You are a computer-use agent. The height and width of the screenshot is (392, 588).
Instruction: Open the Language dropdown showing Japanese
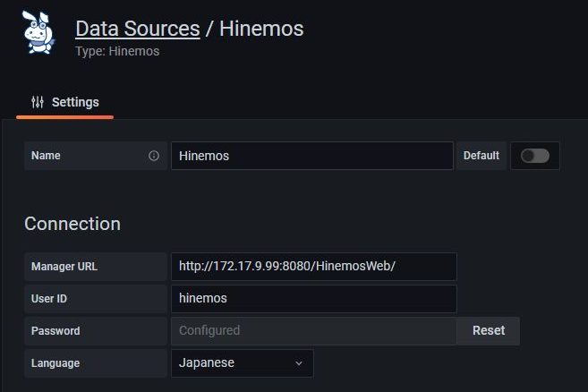(243, 363)
